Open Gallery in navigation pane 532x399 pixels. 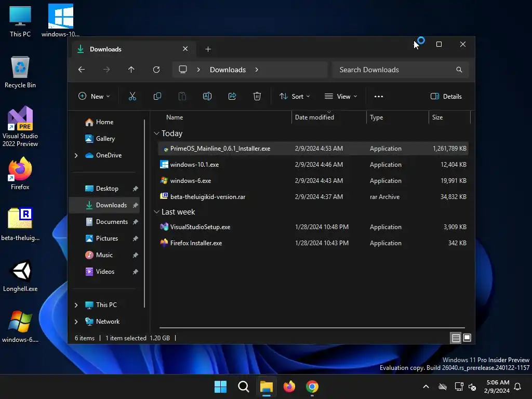point(104,139)
